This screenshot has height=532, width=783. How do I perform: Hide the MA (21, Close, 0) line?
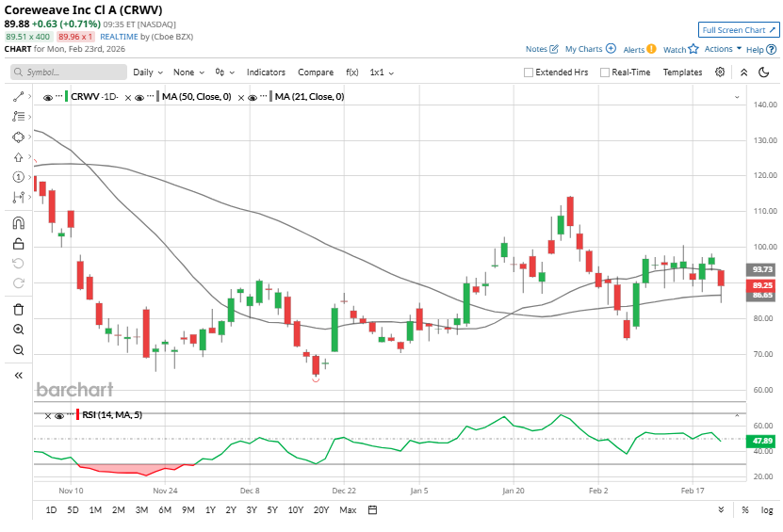pyautogui.click(x=253, y=97)
